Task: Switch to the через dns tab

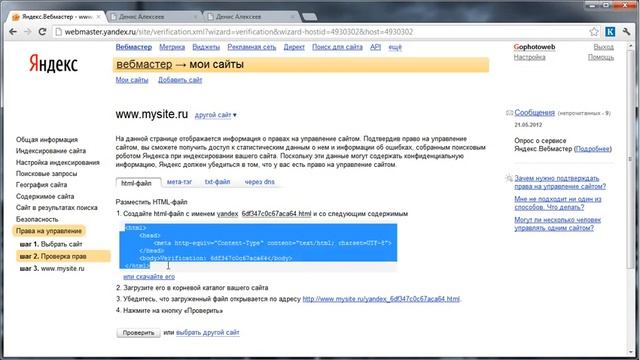Action: [260, 182]
